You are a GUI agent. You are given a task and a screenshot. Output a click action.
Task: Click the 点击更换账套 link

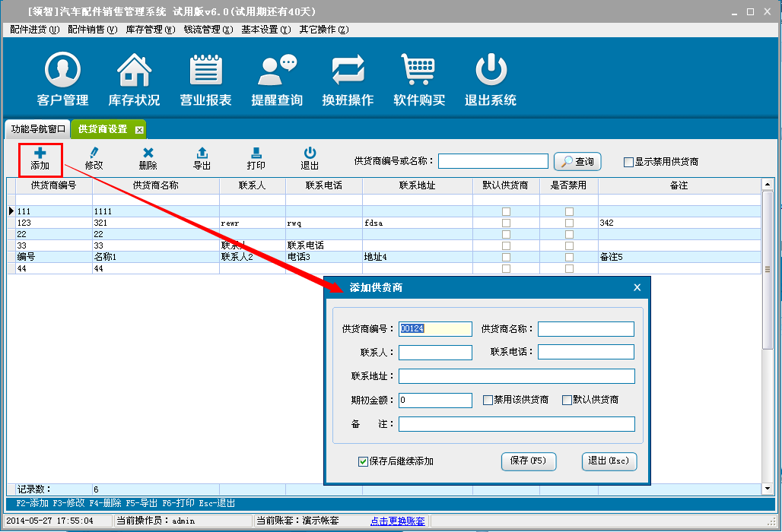pyautogui.click(x=398, y=521)
